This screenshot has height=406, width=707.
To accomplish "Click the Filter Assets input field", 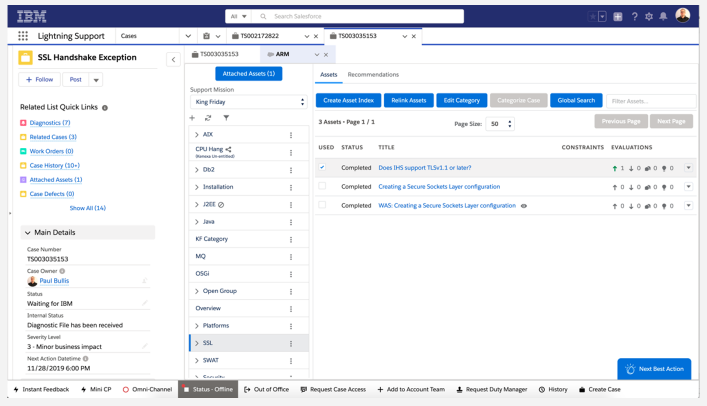I will click(650, 101).
